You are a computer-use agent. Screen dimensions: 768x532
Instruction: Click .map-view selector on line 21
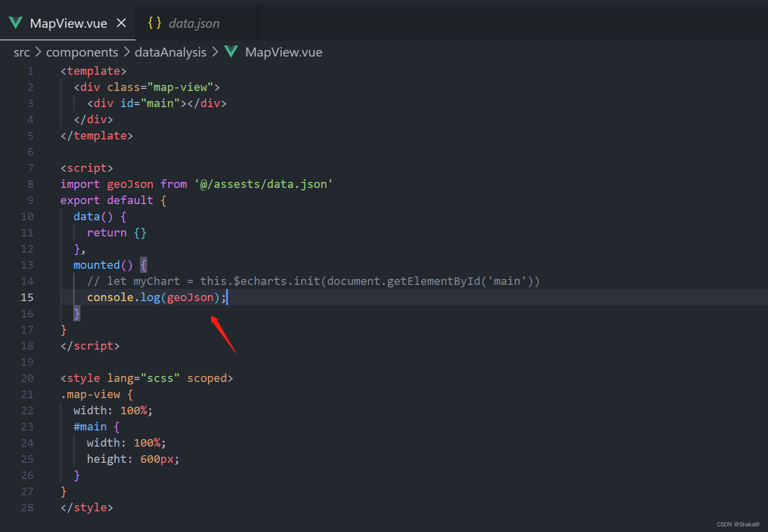pos(91,395)
